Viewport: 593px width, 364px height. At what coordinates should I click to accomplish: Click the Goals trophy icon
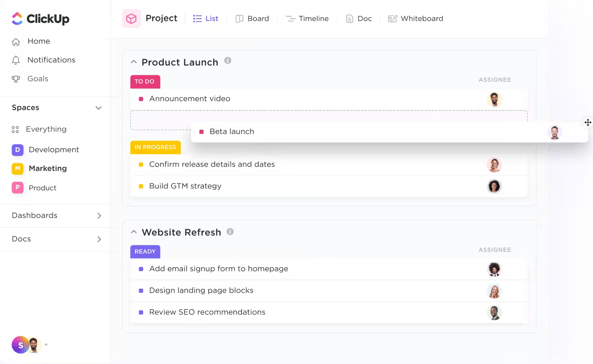point(16,79)
